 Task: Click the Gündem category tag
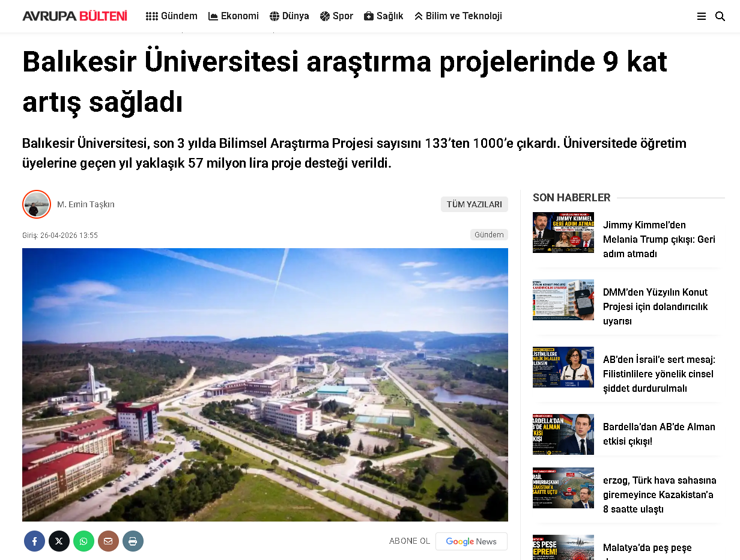pyautogui.click(x=489, y=235)
